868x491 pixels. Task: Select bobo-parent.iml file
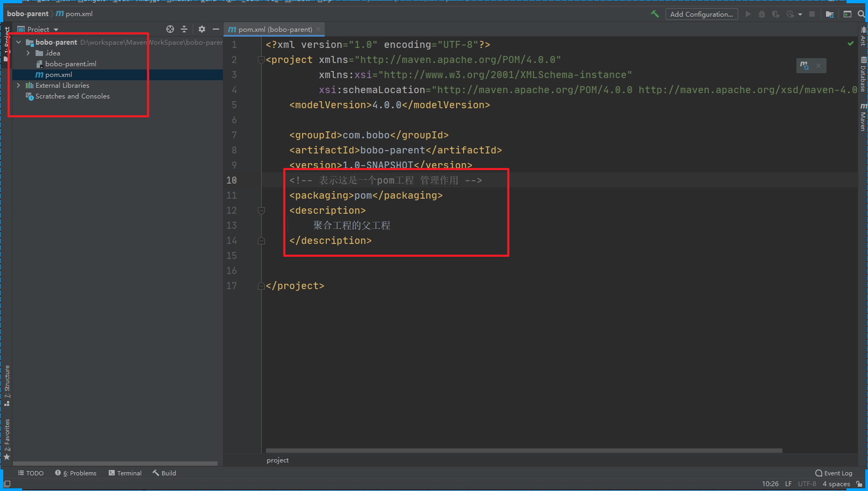(x=71, y=64)
